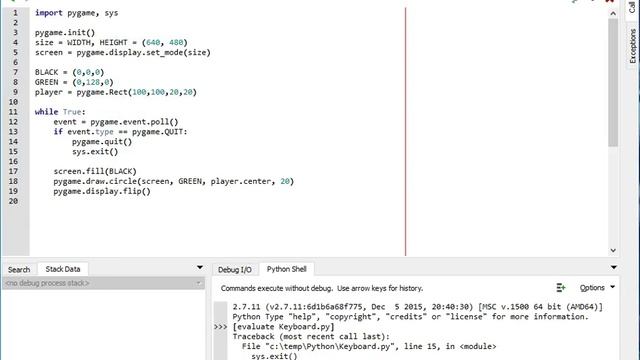Click the 'Commands execute without debug' hint text
Screen dimensions: 640x360
click(x=322, y=288)
